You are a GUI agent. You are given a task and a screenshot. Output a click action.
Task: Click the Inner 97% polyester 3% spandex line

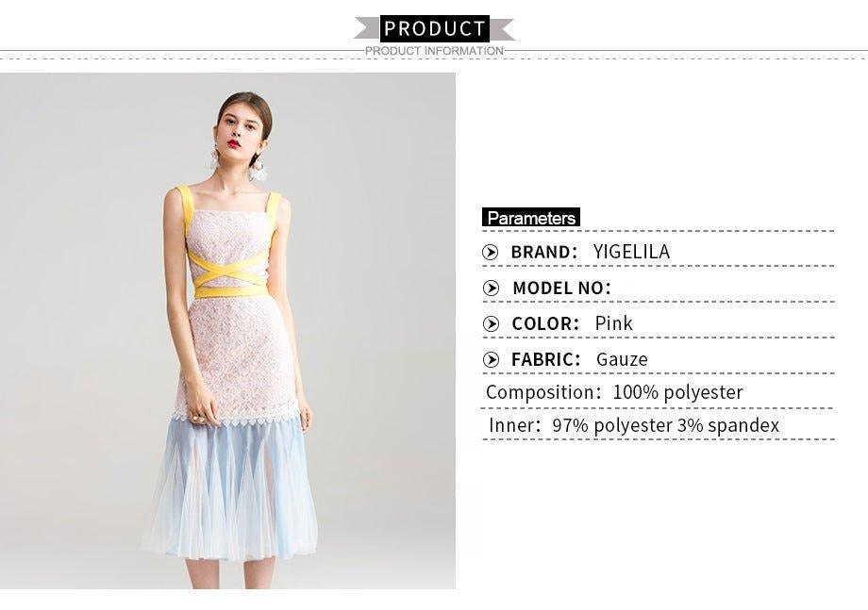click(x=634, y=425)
